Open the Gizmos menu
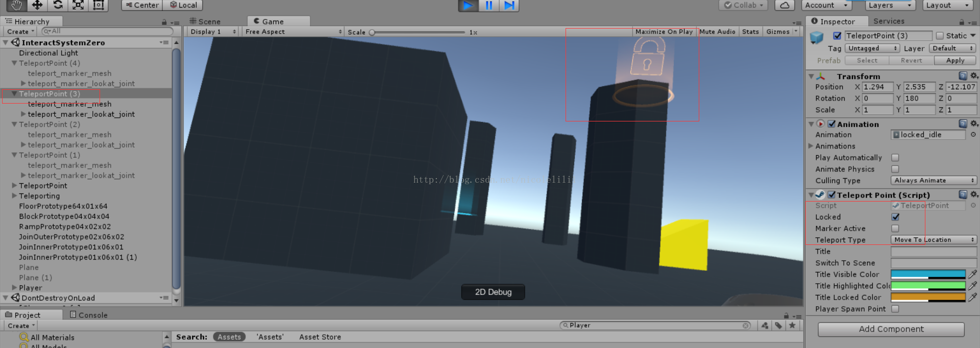 [781, 32]
